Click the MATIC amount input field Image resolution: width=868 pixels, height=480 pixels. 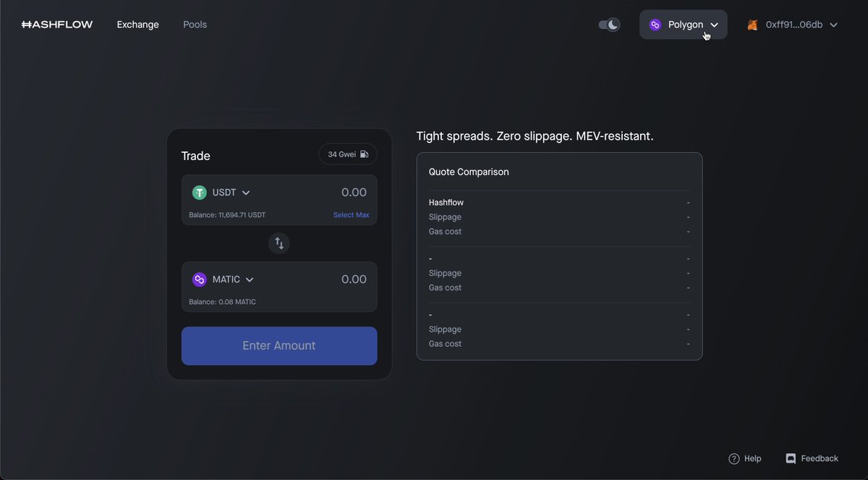(354, 279)
